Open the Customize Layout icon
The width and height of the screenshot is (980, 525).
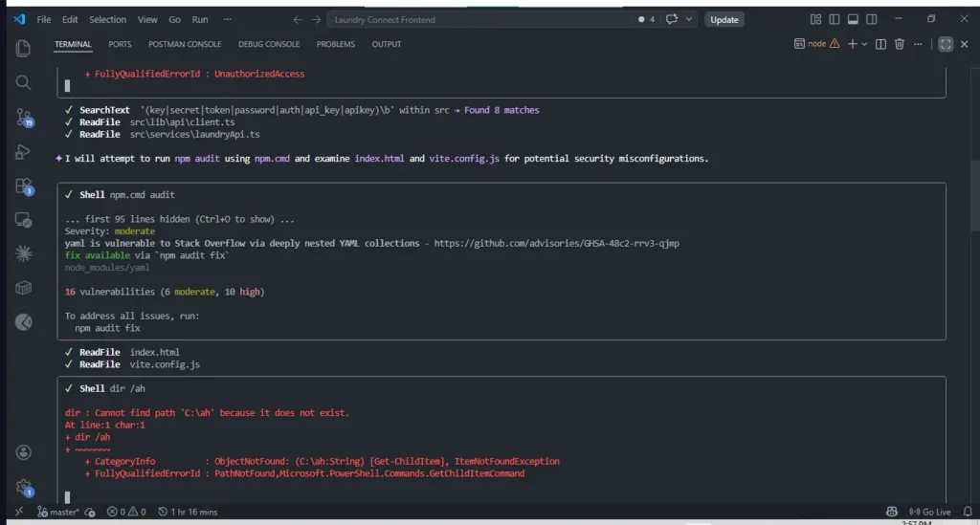(815, 19)
